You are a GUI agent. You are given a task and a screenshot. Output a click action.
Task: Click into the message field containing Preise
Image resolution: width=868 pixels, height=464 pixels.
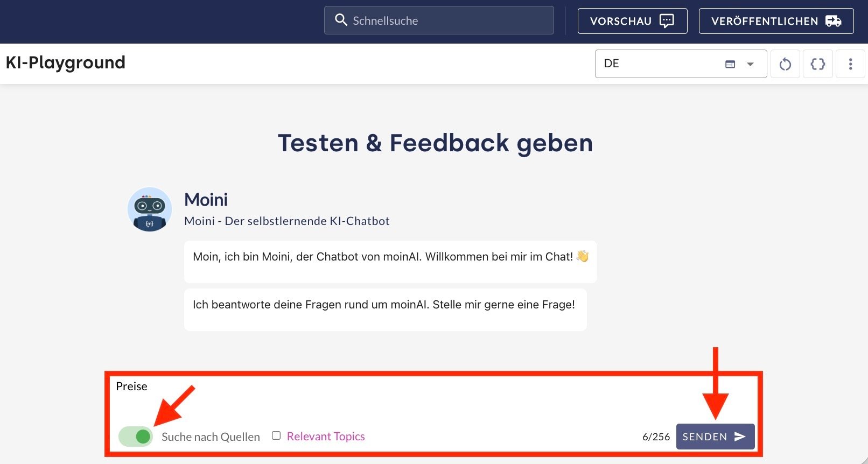click(x=377, y=398)
